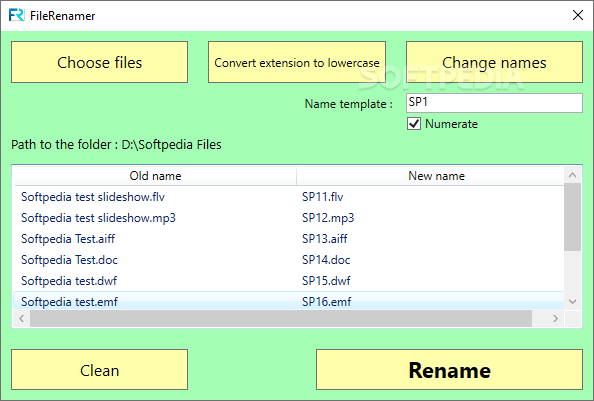This screenshot has width=594, height=401.
Task: Focus the Name template input field
Action: tap(494, 103)
